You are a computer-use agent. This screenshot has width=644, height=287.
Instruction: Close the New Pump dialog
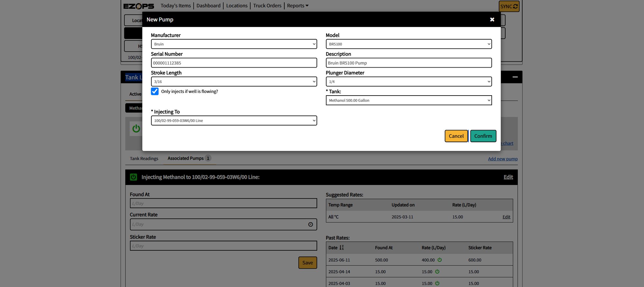[492, 20]
